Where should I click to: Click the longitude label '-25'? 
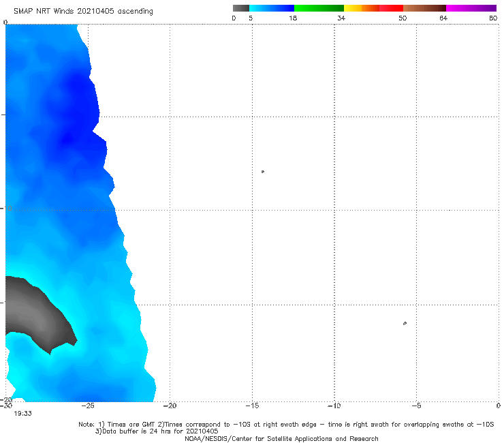[x=88, y=406]
